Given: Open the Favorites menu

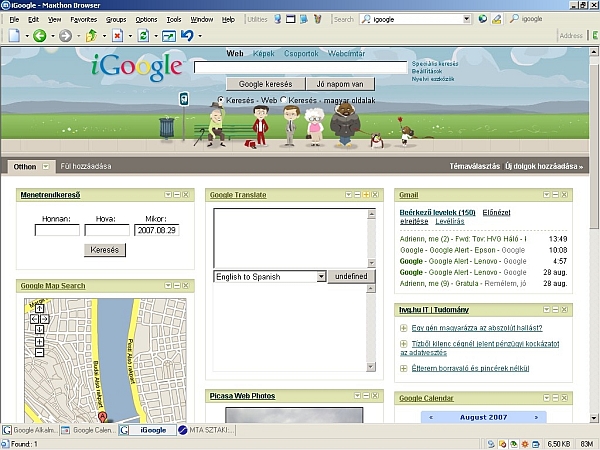Looking at the screenshot, I should 83,20.
